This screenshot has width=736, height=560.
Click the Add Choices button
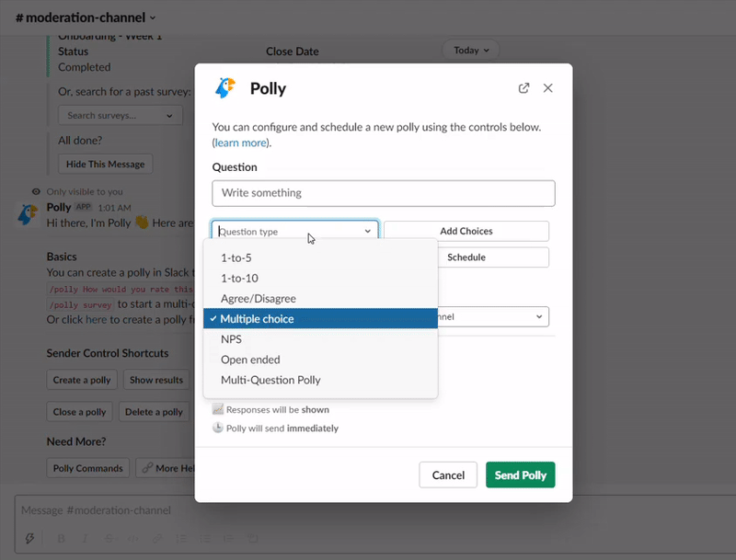tap(466, 231)
